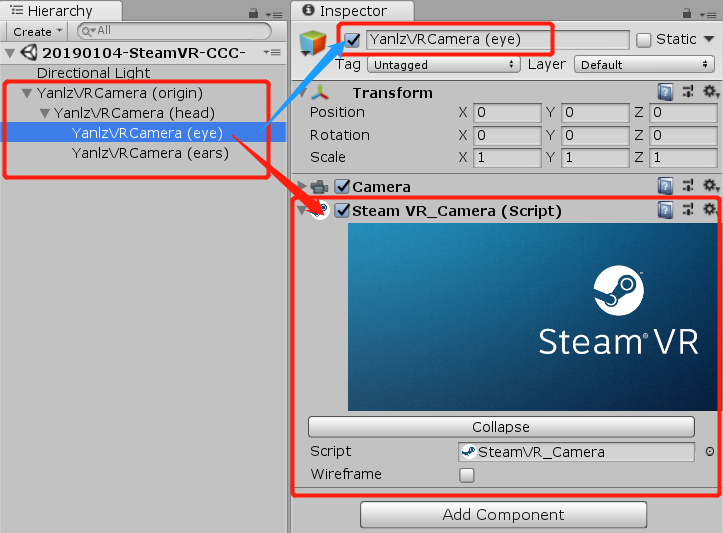Click the Scale Z field
Viewport: 723px width, 533px height.
click(x=683, y=158)
